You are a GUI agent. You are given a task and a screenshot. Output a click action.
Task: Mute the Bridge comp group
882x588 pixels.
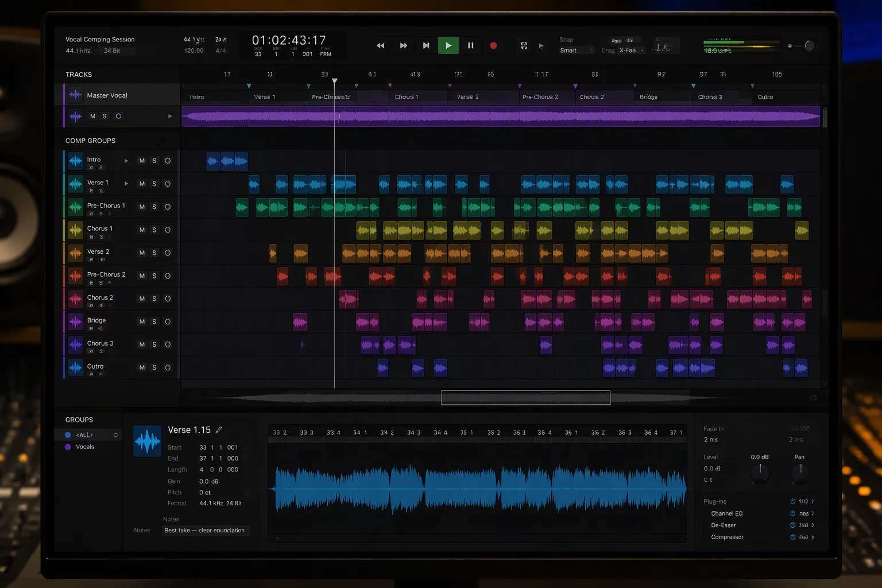(142, 322)
